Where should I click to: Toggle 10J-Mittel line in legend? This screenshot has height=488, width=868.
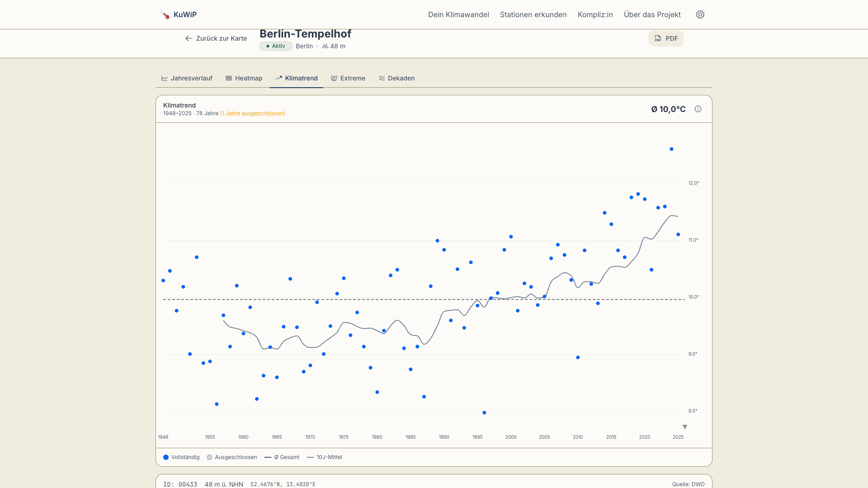click(324, 457)
